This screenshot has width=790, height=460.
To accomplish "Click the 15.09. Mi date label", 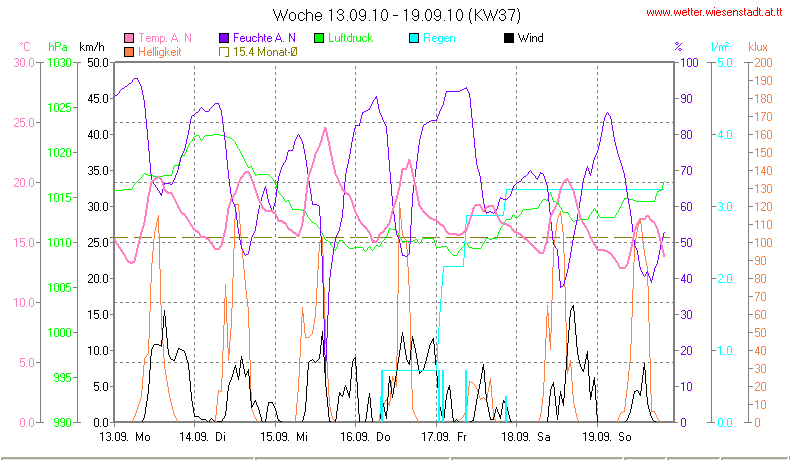I will pos(284,437).
